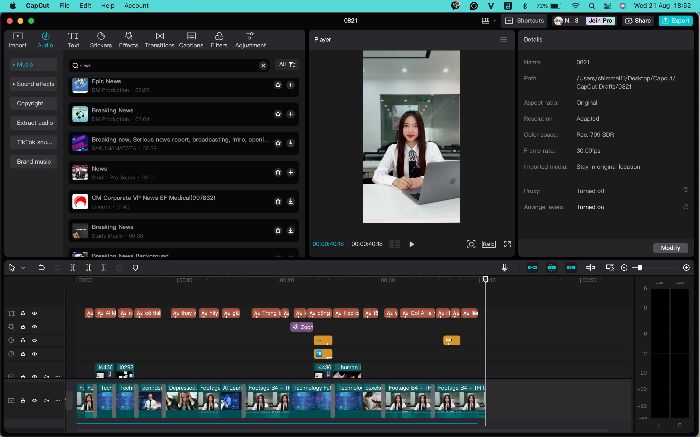700x437 pixels.
Task: Add the News track to timeline
Action: pos(291,172)
